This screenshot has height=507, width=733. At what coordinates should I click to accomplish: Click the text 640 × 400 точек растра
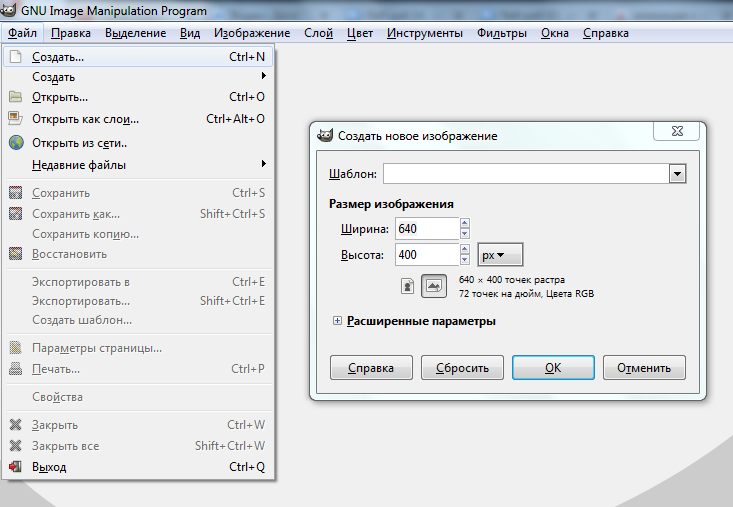point(512,279)
